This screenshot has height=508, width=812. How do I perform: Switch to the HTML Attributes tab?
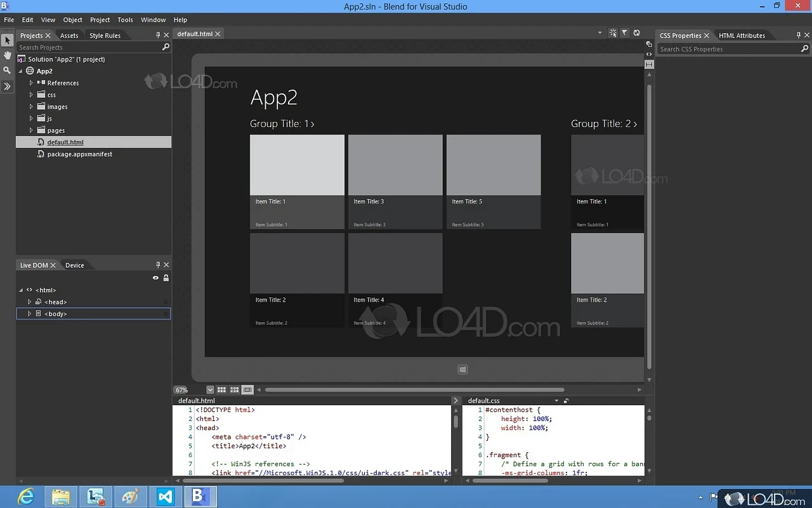point(742,36)
